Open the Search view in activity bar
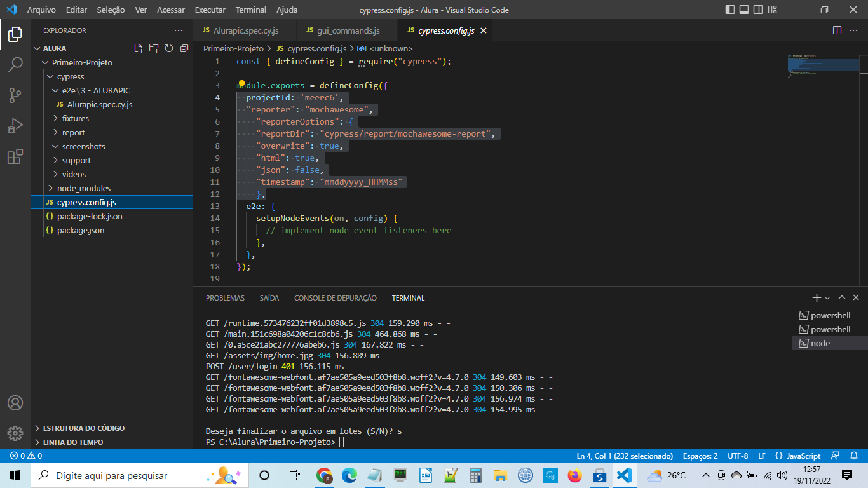The width and height of the screenshot is (868, 488). [15, 65]
